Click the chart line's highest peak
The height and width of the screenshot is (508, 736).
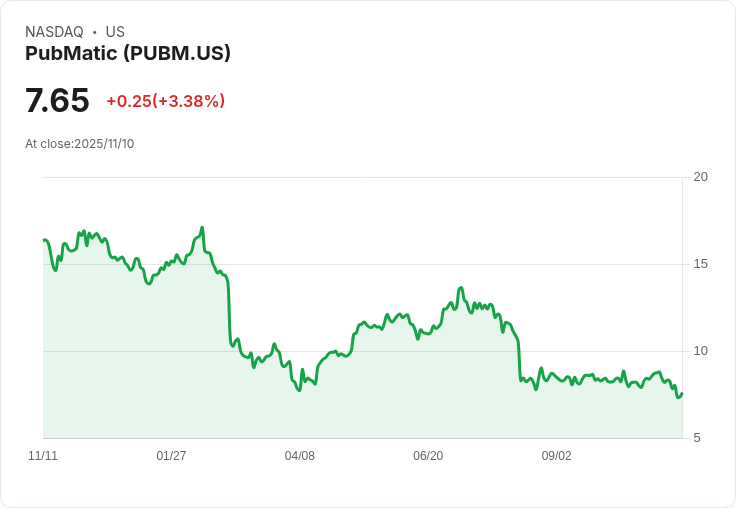click(202, 228)
